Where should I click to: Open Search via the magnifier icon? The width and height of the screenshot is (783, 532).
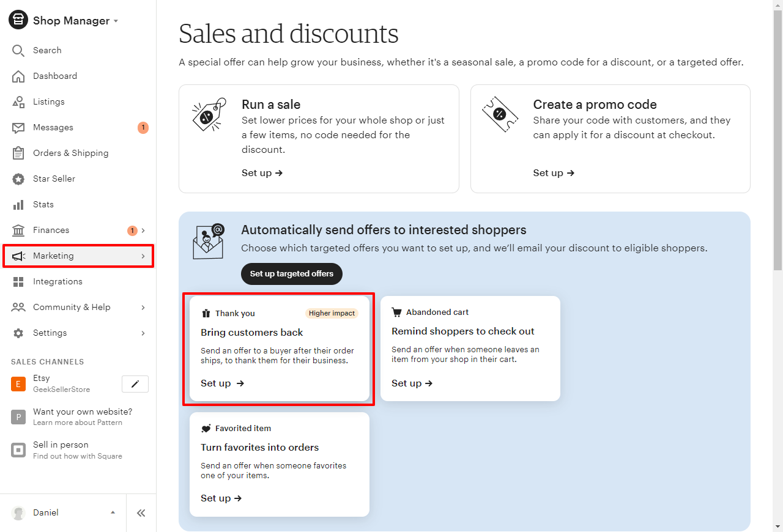[18, 50]
